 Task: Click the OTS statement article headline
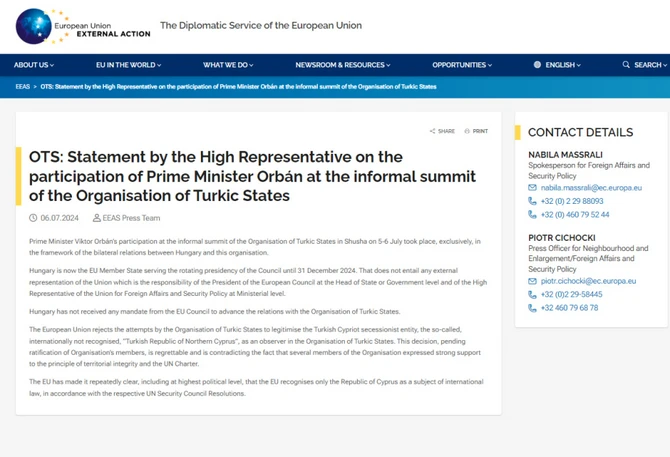[252, 176]
